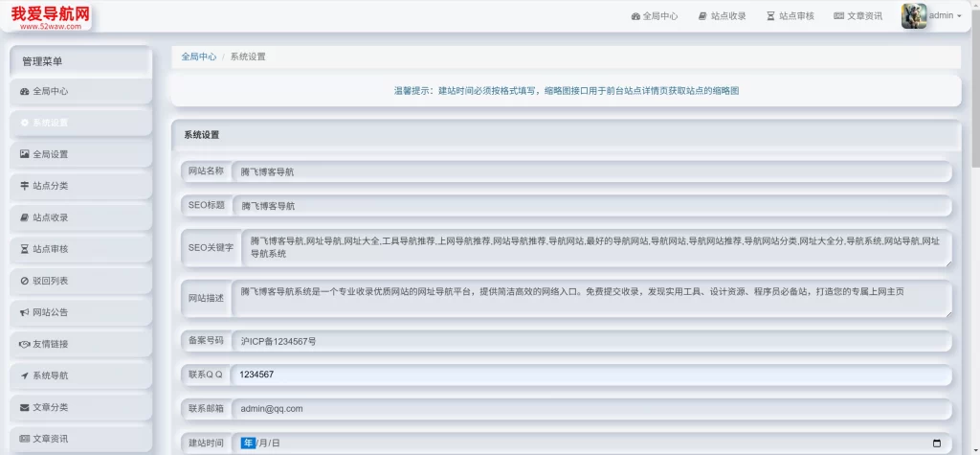Image resolution: width=980 pixels, height=455 pixels.
Task: Open 系统导航 in the sidebar
Action: point(80,375)
